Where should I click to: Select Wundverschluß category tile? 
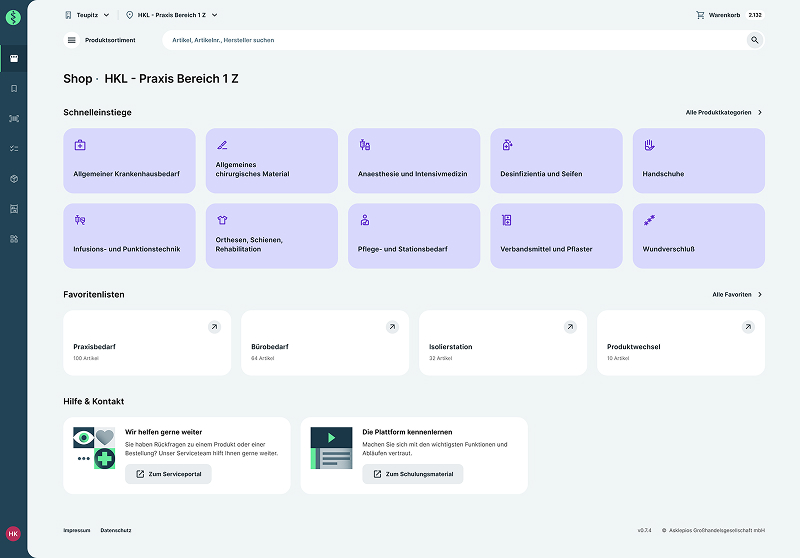[699, 236]
